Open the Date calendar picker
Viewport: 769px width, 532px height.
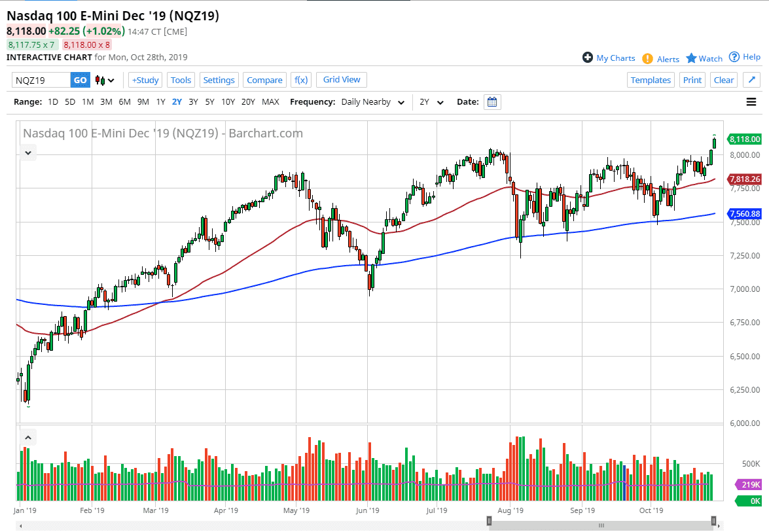pos(492,101)
